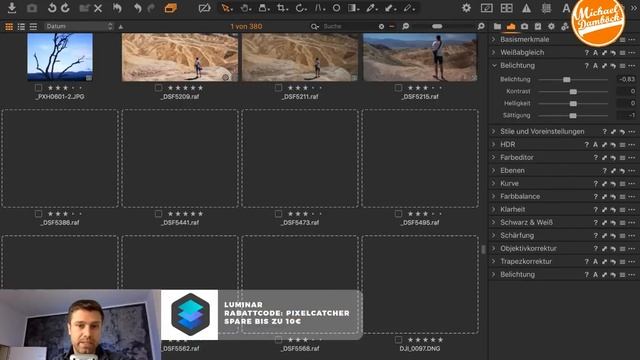Viewport: 640px width, 360px height.
Task: Click the camera Capture icon in toolbar
Action: pos(32,8)
